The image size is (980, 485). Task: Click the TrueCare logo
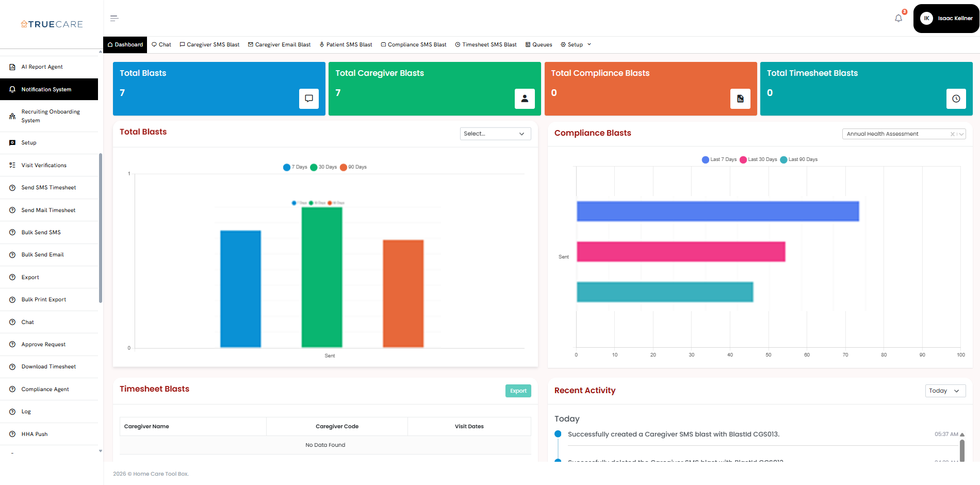point(52,24)
